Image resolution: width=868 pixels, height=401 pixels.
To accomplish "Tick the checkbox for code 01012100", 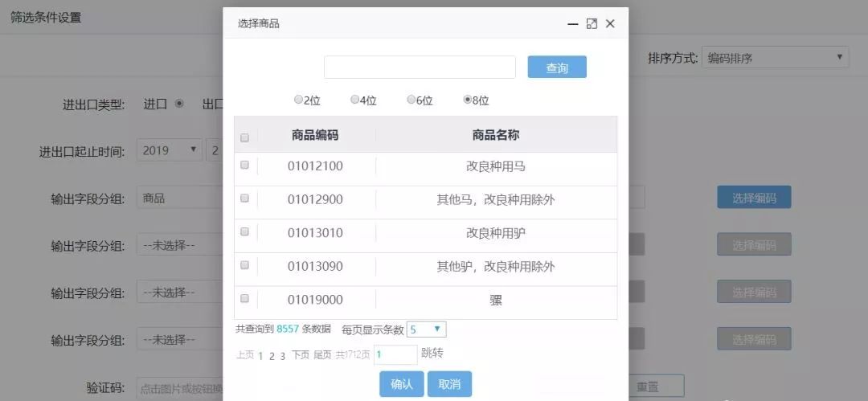I will tap(244, 165).
